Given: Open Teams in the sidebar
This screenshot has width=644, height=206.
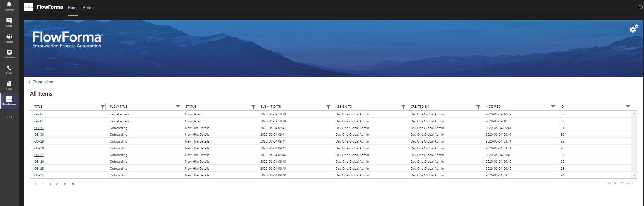Looking at the screenshot, I should point(9,38).
